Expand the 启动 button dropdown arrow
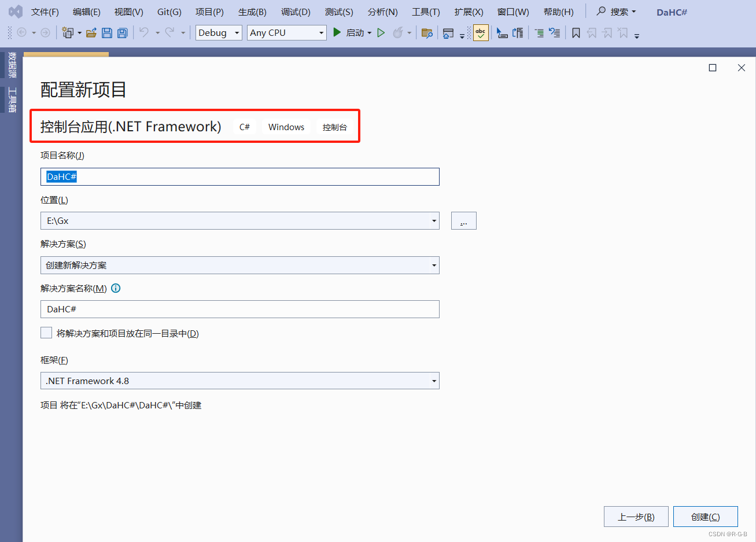 pos(369,34)
